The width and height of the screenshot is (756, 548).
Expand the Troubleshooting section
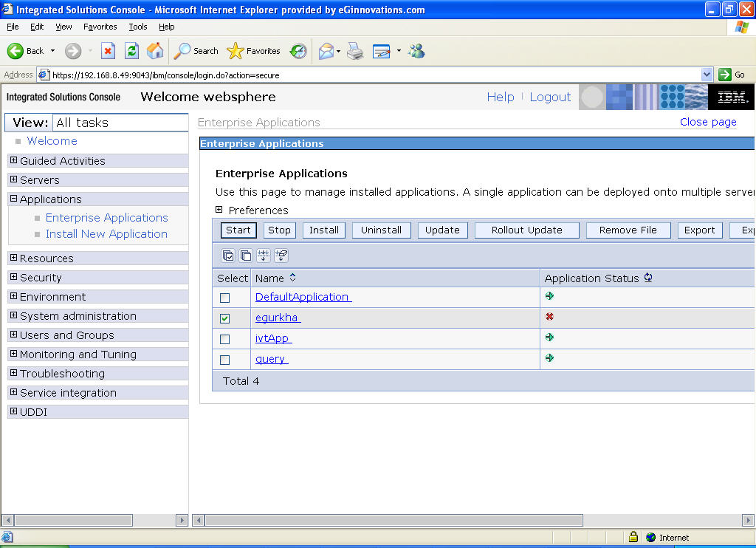[13, 374]
